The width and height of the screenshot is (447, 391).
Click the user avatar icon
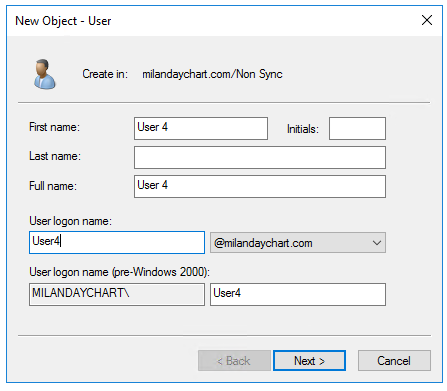pos(45,74)
